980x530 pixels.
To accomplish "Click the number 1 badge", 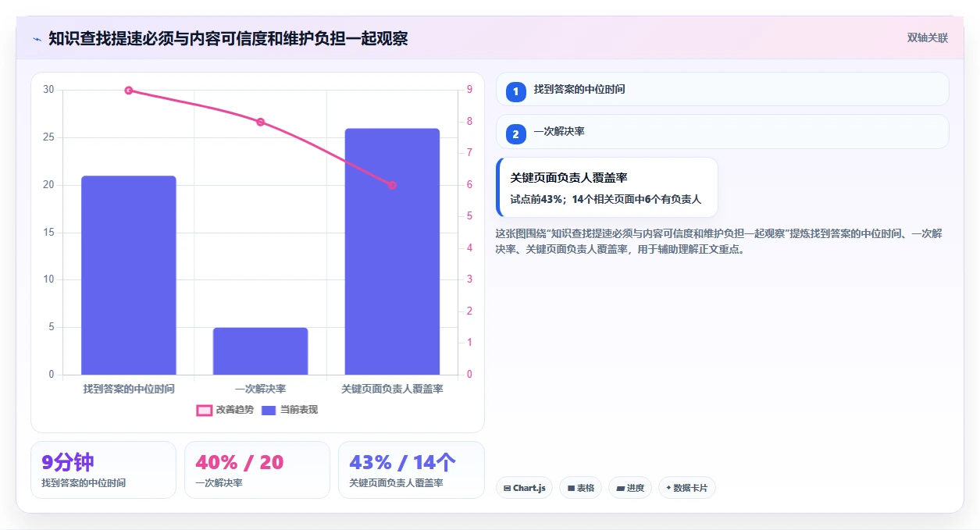I will [515, 92].
